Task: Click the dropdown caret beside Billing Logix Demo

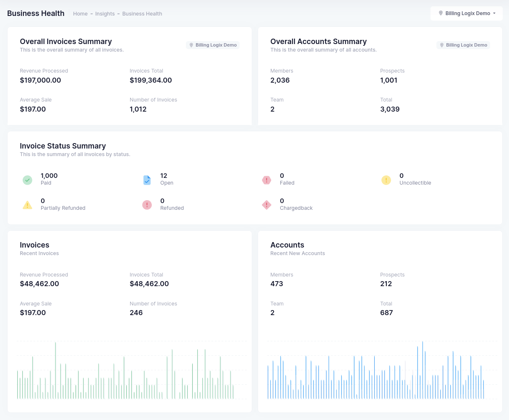Action: [494, 13]
